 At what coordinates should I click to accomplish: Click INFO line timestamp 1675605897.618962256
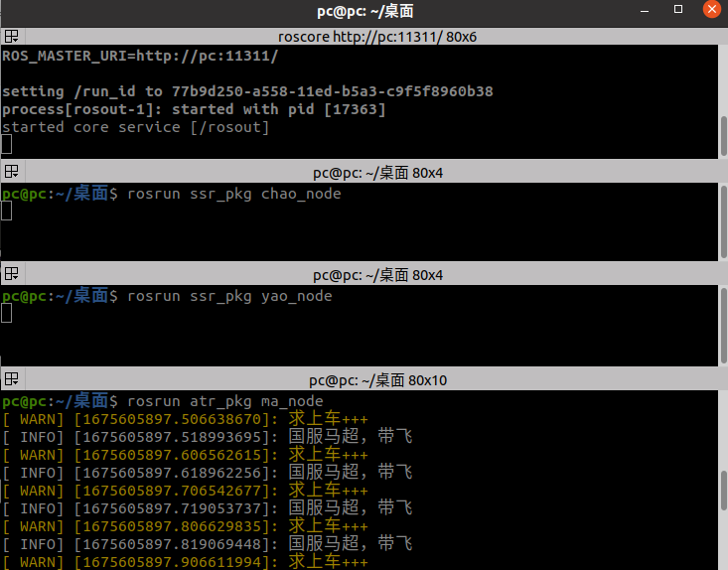pyautogui.click(x=172, y=473)
